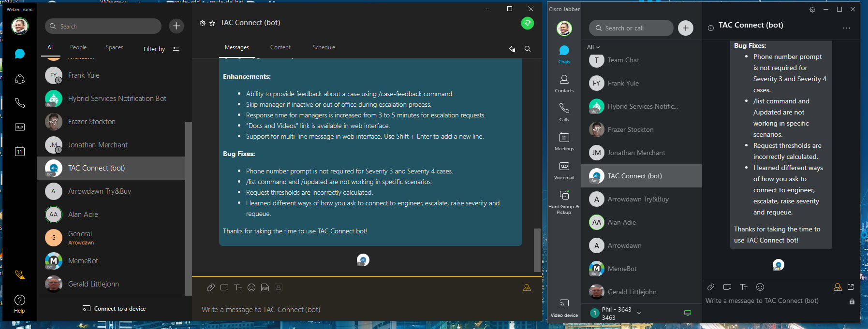Toggle text formatting in Jabber message toolbar
Image resolution: width=868 pixels, height=329 pixels.
744,287
